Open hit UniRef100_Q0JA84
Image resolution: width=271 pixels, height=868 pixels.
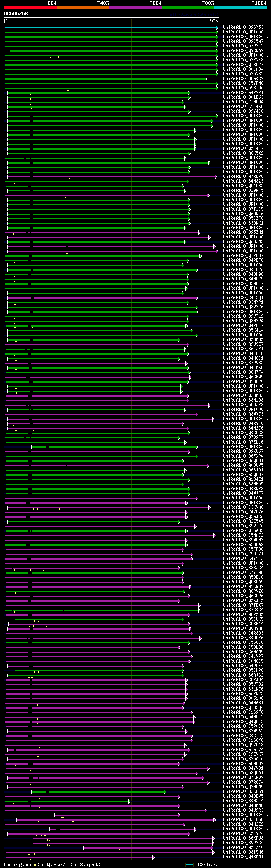pyautogui.click(x=243, y=69)
